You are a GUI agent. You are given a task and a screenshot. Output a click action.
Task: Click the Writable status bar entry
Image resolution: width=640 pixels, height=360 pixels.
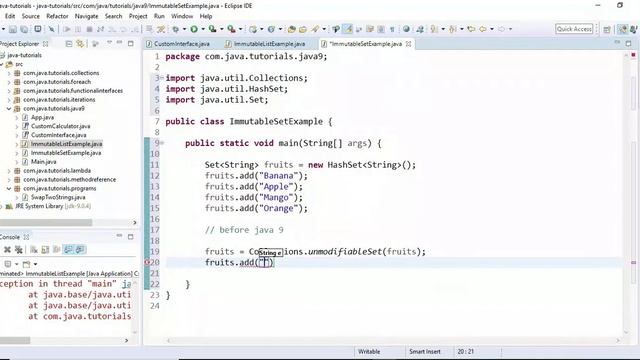[369, 351]
